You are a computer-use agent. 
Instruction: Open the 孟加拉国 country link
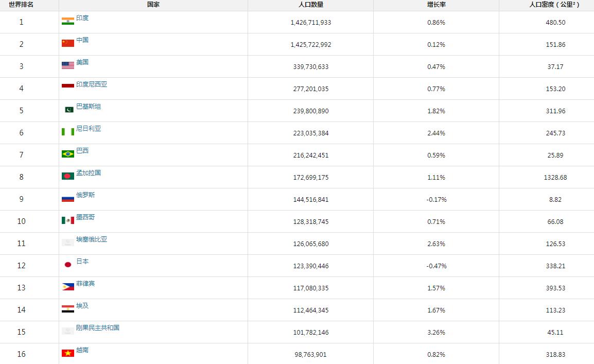(x=89, y=173)
